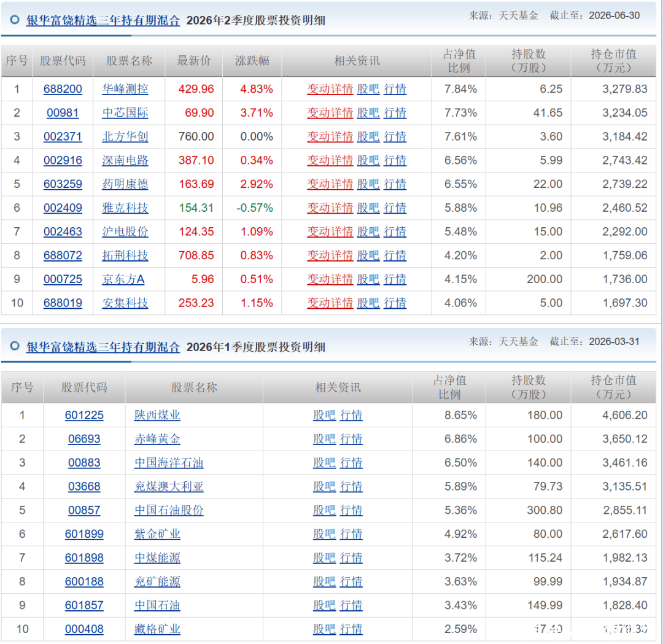This screenshot has height=644, width=663.
Task: Open 行情 for 雅克科技 row
Action: (x=395, y=208)
